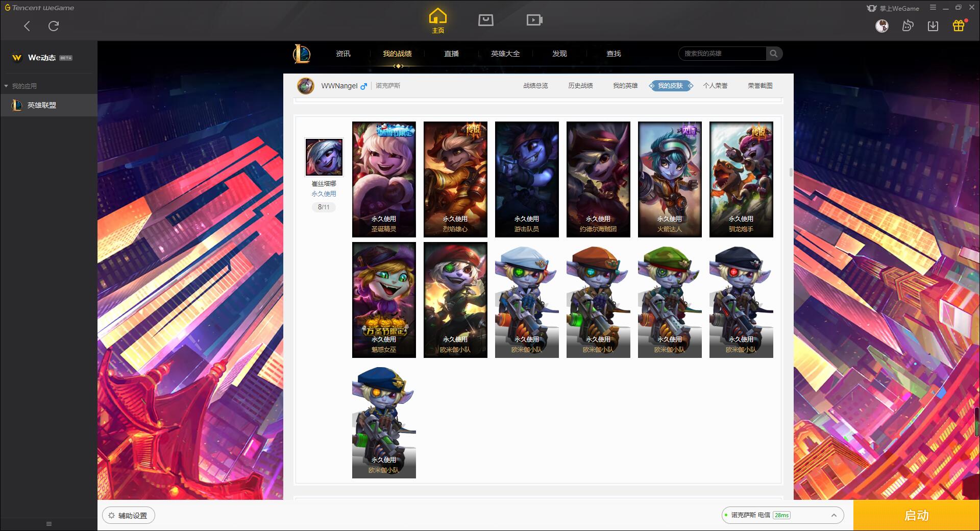
Task: Open the friends chat icon
Action: click(x=908, y=26)
